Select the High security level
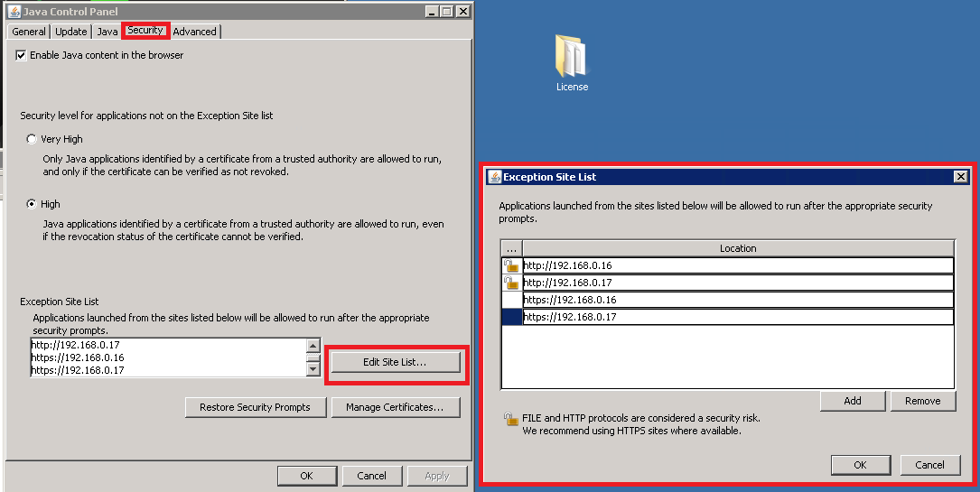980x492 pixels. [32, 204]
